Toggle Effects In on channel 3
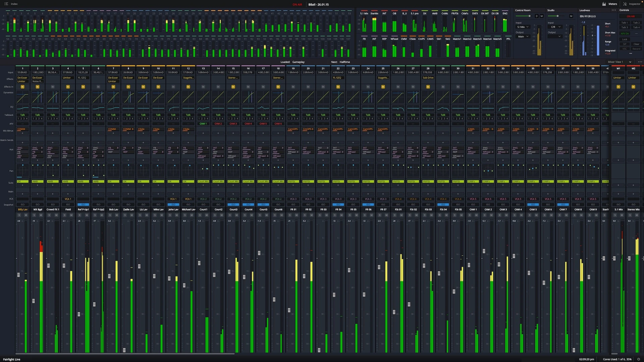 coord(53,87)
